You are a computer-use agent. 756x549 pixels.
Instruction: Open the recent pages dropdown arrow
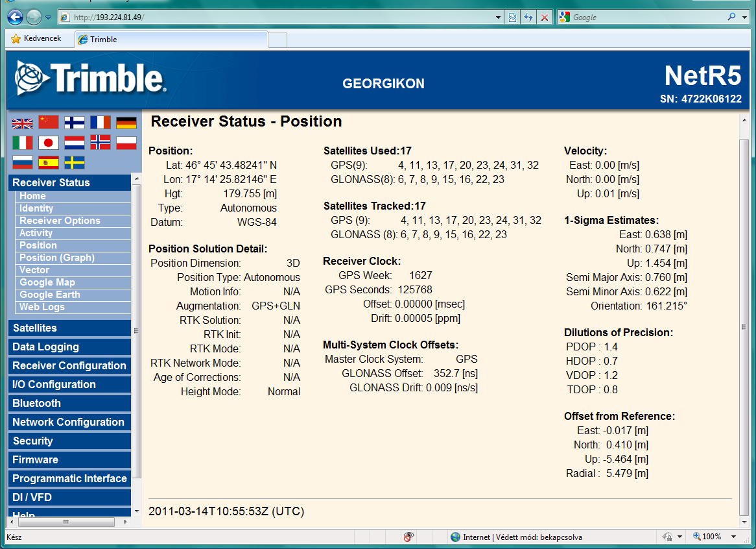[48, 18]
